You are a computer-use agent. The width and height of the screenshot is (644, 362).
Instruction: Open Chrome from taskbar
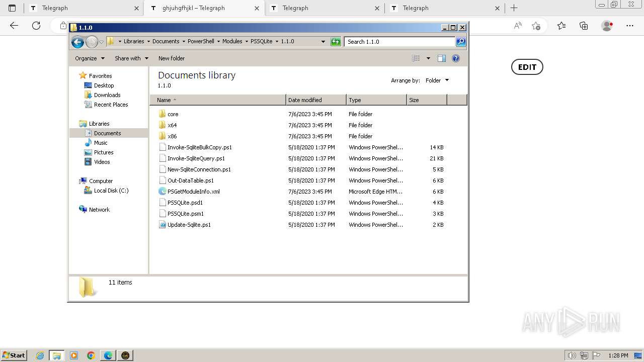coord(91,355)
